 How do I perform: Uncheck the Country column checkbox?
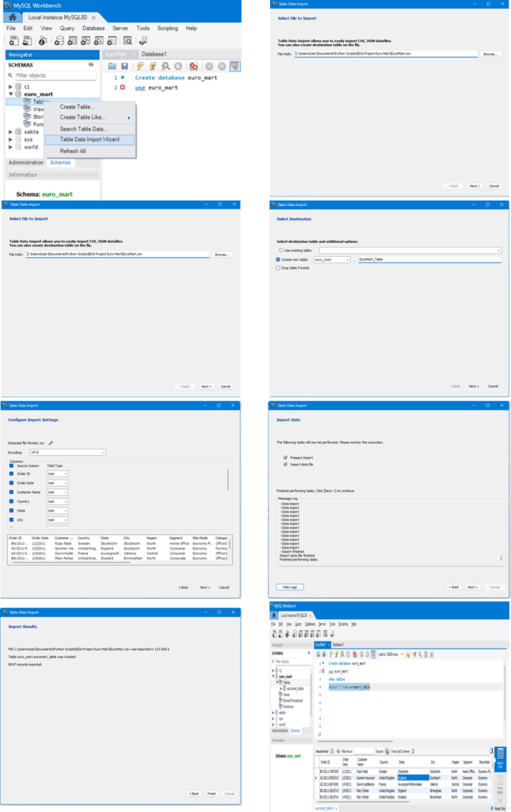11,501
